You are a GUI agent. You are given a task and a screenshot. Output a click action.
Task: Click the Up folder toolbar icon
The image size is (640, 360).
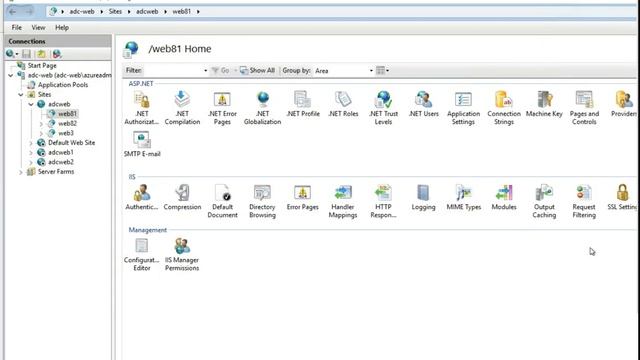click(41, 54)
